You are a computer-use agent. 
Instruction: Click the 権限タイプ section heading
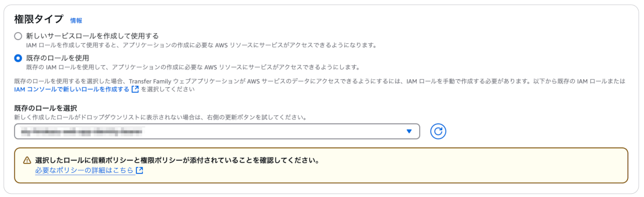[x=38, y=19]
